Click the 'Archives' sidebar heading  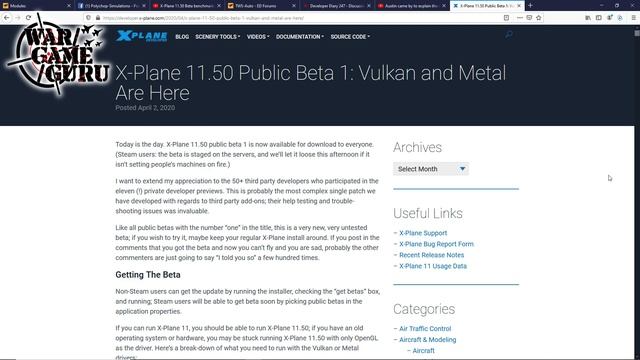417,147
